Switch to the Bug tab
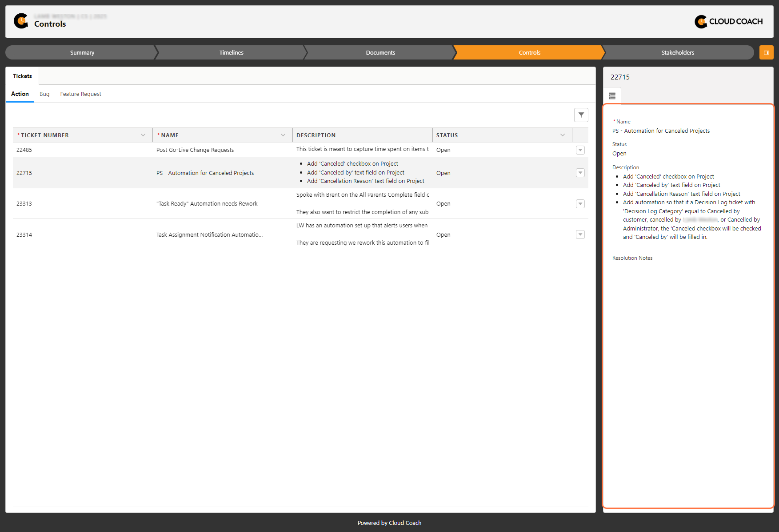Viewport: 779px width, 532px height. click(x=44, y=94)
